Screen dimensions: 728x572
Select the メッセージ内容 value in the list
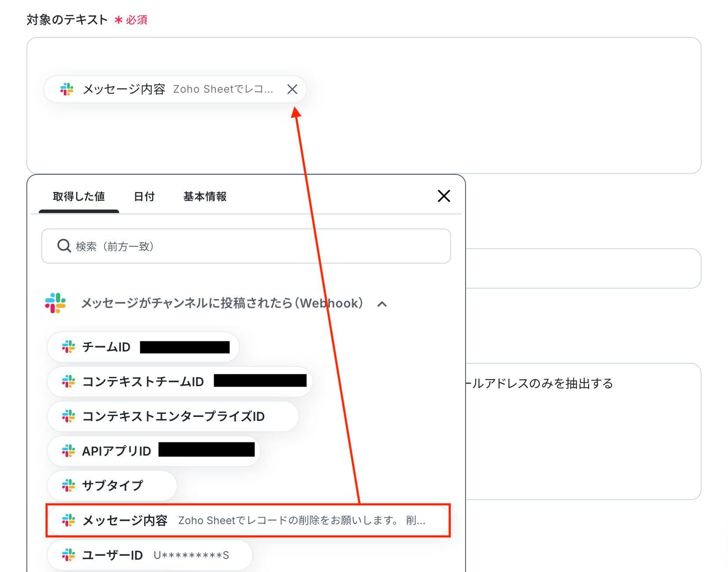coord(248,520)
